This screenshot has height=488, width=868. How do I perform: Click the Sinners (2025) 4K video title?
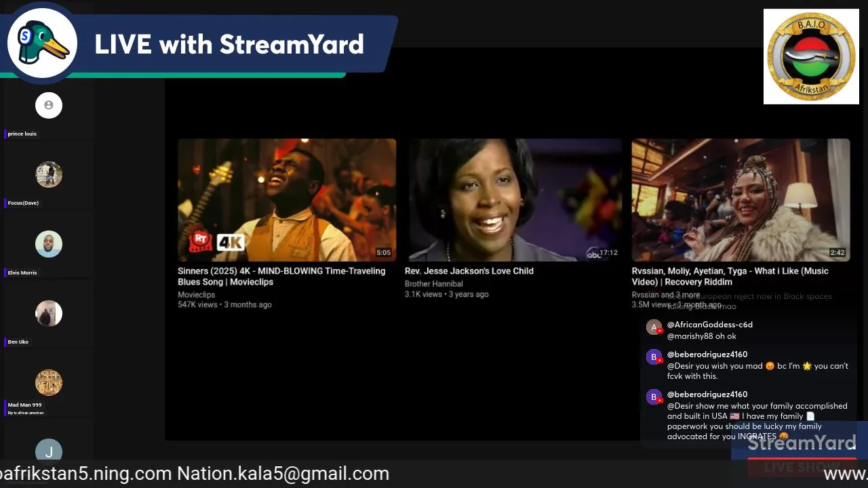281,277
